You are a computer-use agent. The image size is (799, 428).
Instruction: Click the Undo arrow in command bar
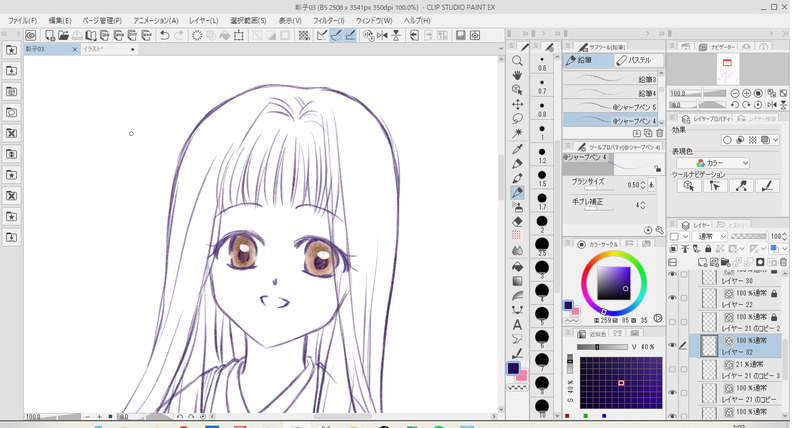click(x=164, y=35)
